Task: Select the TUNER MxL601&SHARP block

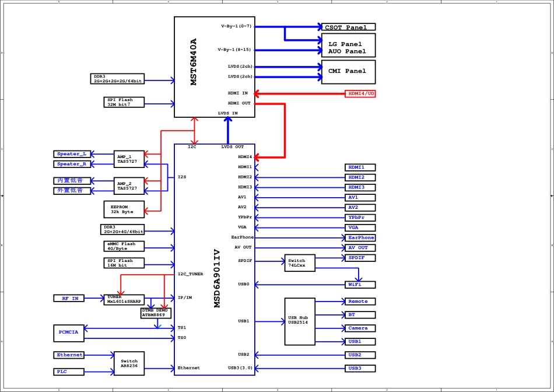Action: tap(124, 299)
